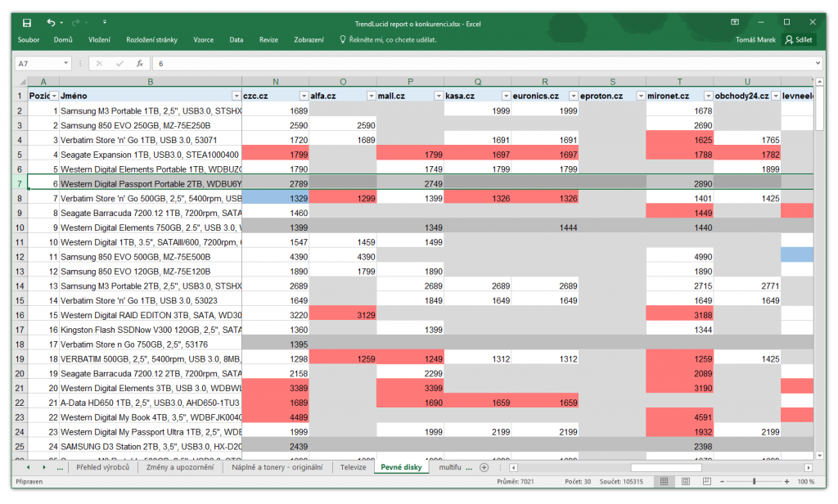Open the multifu sheet tab
Screen dimensions: 838x504
450,467
